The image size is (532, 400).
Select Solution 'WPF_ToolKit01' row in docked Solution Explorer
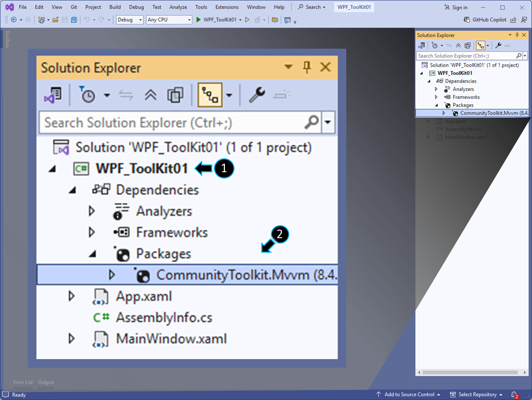tap(472, 65)
